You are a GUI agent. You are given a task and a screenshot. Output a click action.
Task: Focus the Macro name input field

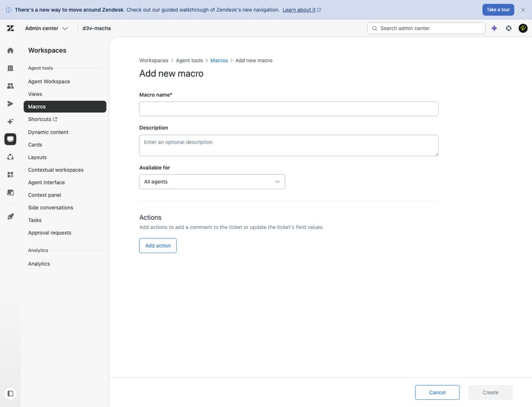tap(288, 109)
